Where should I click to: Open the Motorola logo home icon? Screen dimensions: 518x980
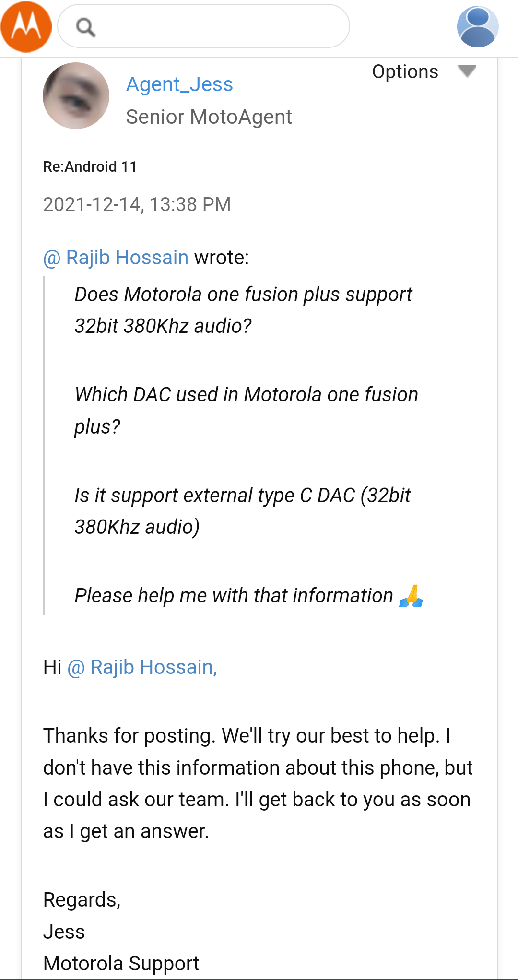point(26,26)
